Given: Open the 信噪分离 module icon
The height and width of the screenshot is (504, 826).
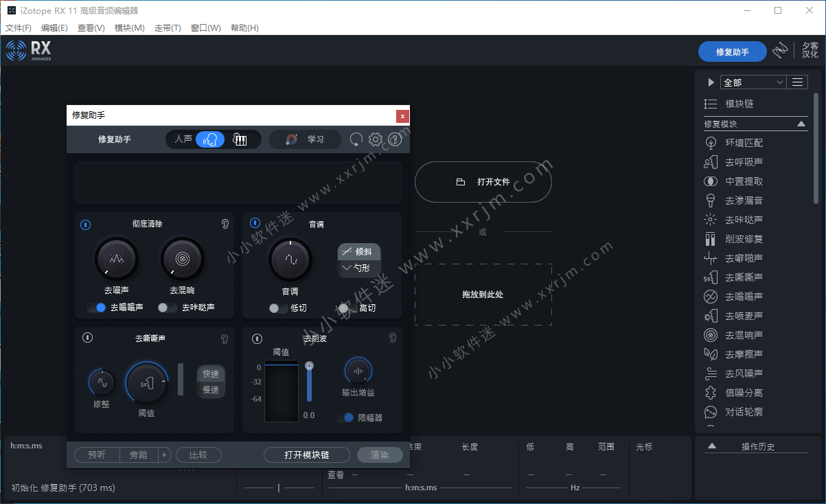Looking at the screenshot, I should (x=711, y=393).
